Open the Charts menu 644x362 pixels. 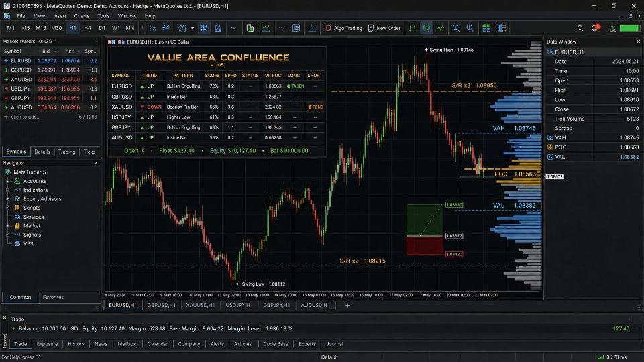(x=81, y=16)
